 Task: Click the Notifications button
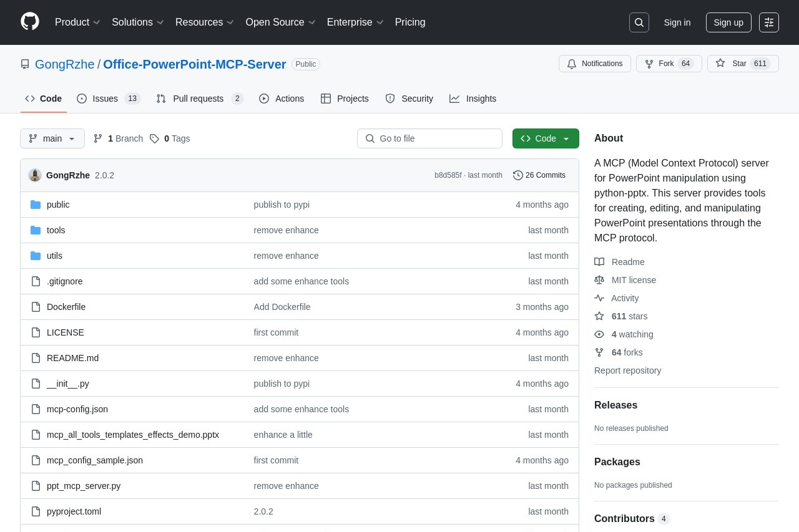(595, 64)
